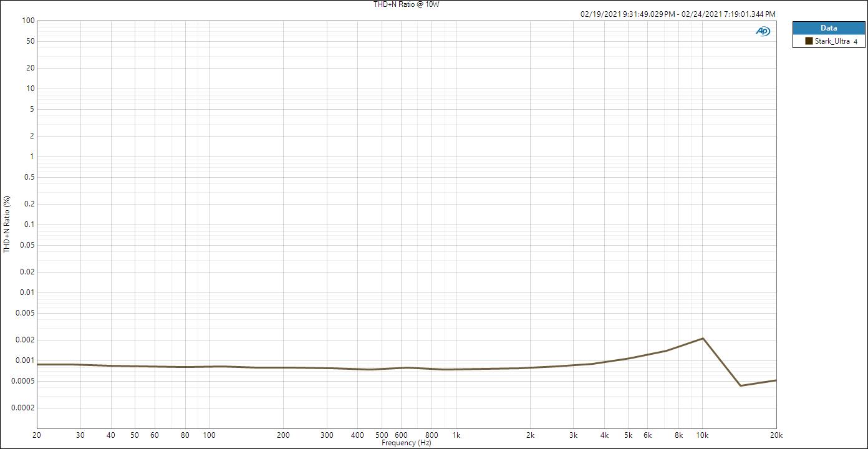Viewport: 868px width, 449px height.
Task: Click the 1k frequency tick label
Action: (x=456, y=435)
